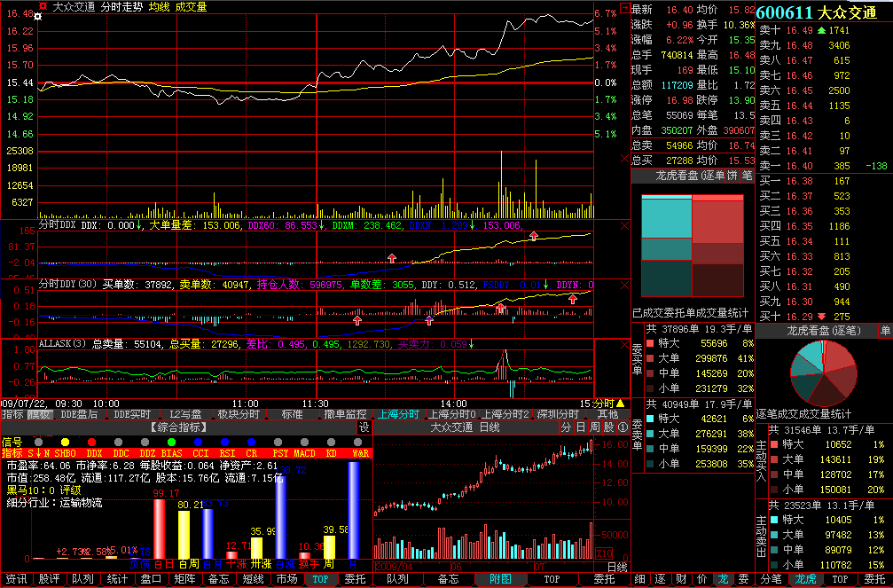The height and width of the screenshot is (588, 893).
Task: Click the 龙 tab in the bottom right strip
Action: [723, 579]
